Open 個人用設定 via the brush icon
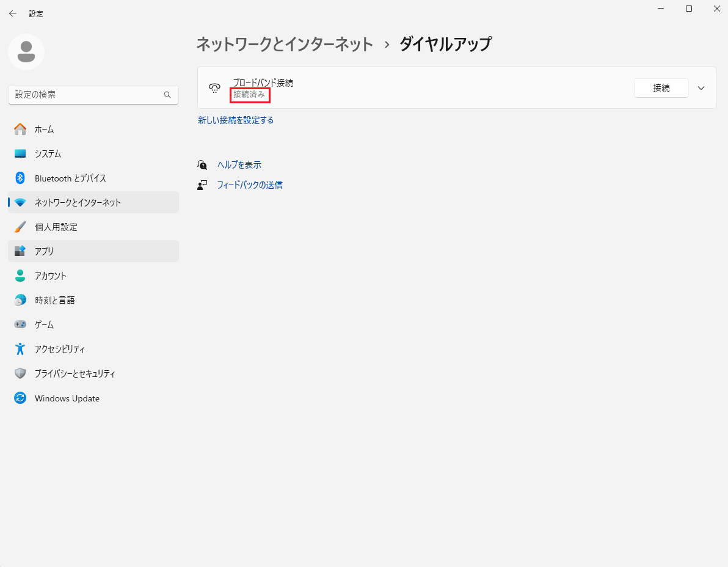 pyautogui.click(x=21, y=227)
